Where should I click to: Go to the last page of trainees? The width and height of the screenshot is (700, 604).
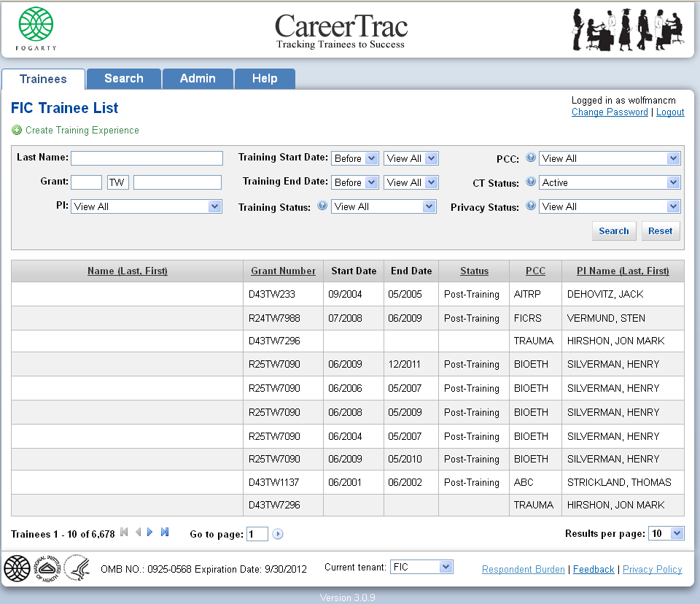point(165,533)
